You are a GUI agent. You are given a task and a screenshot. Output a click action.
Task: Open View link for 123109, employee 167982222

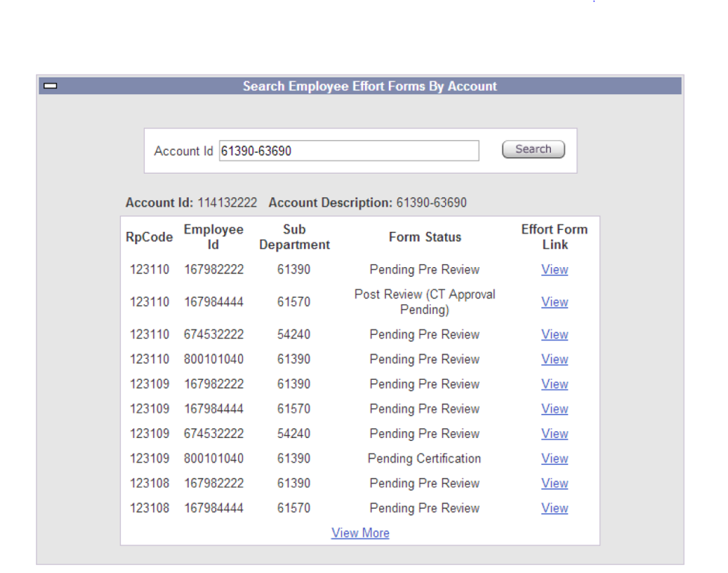(x=554, y=384)
